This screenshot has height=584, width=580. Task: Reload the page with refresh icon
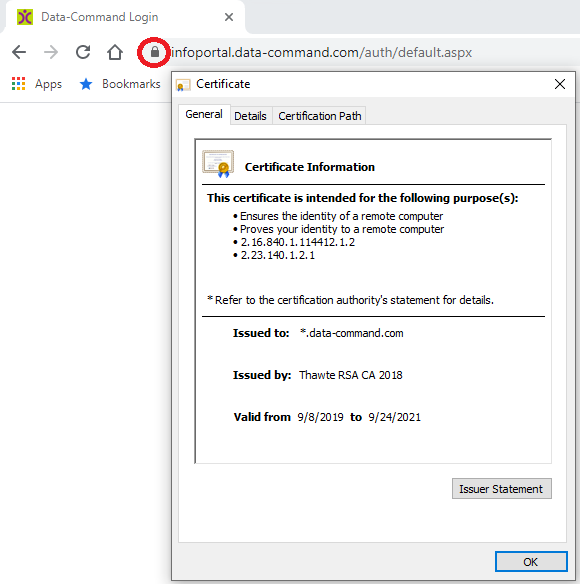tap(83, 52)
